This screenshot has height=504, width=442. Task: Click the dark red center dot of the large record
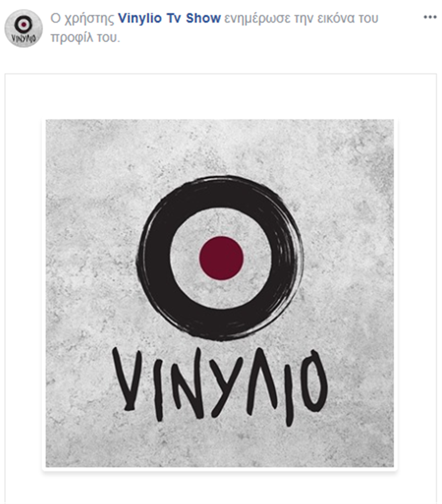point(221,258)
